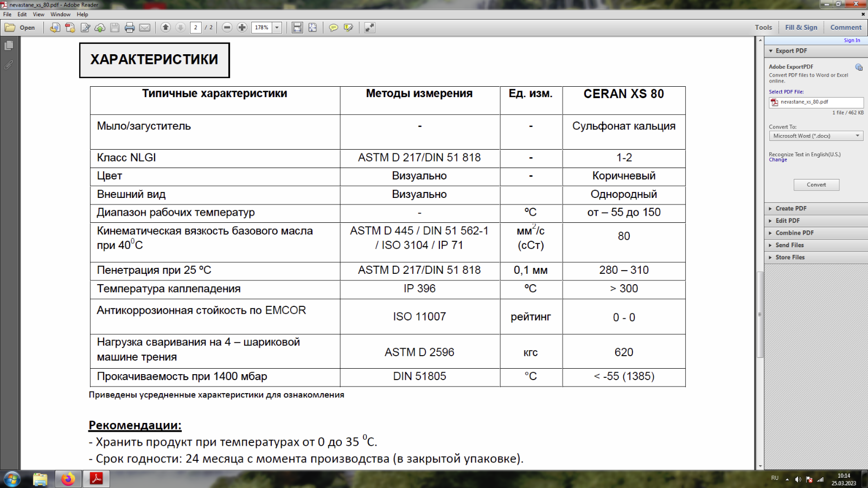Click scroll down arrow of document
Viewport: 868px width, 488px height.
click(760, 466)
